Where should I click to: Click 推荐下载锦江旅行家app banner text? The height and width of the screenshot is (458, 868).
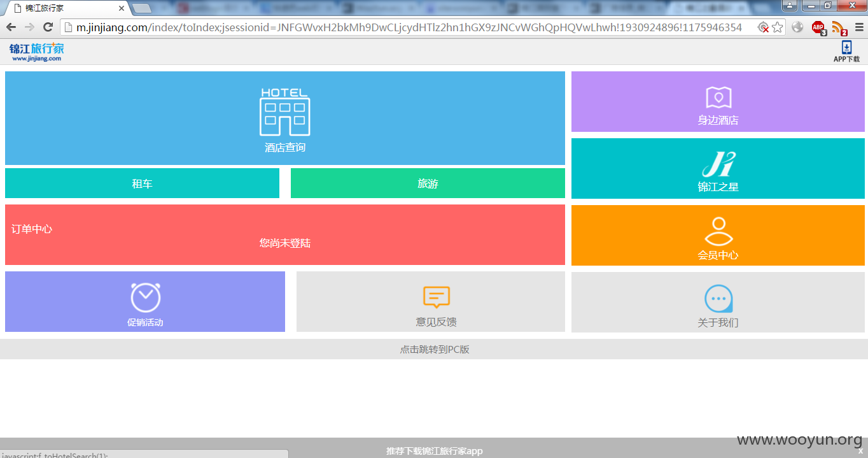pos(435,451)
